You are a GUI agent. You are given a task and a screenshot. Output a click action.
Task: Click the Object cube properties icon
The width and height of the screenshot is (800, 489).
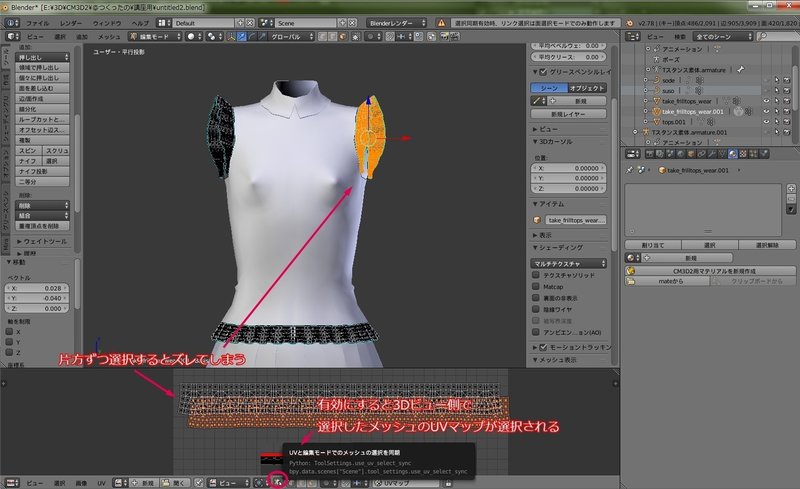[691, 154]
